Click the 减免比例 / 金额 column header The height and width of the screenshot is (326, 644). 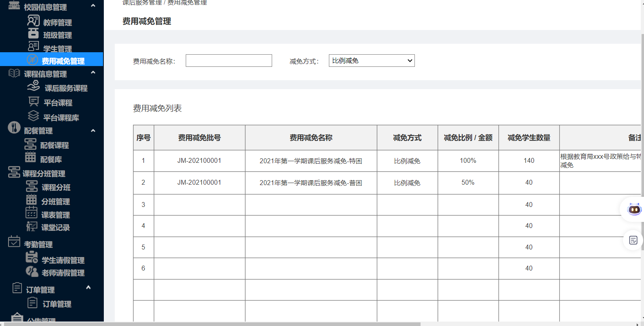point(468,138)
